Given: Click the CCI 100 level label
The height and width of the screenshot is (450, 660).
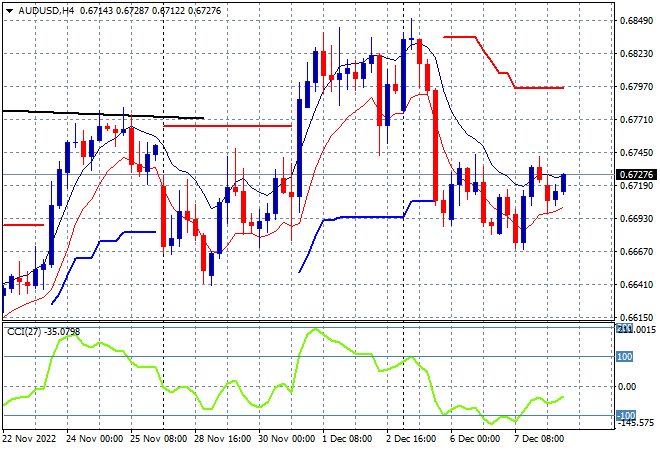Looking at the screenshot, I should click(x=624, y=357).
